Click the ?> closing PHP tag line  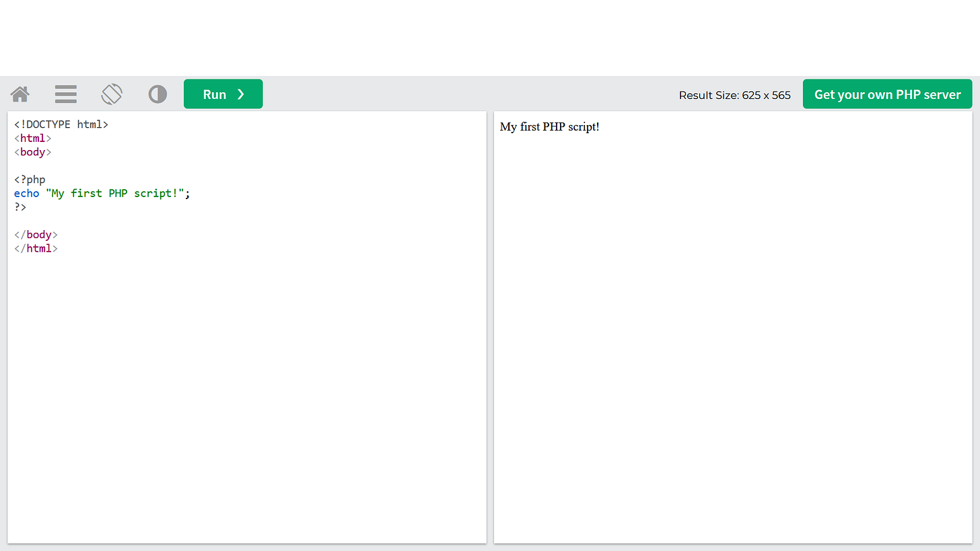pyautogui.click(x=20, y=207)
